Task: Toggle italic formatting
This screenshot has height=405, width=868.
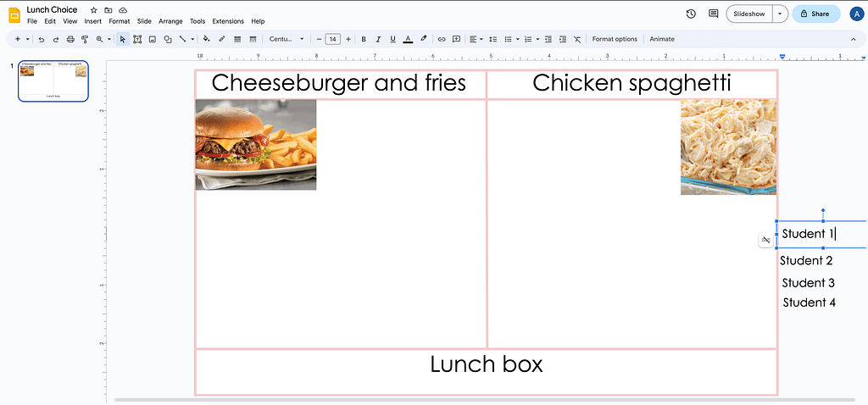Action: tap(378, 39)
